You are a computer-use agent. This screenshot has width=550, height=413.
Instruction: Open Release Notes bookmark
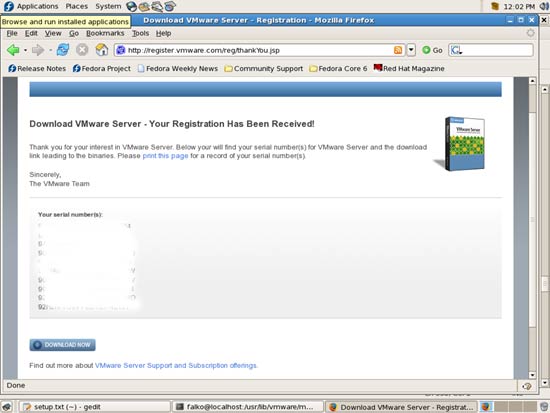pyautogui.click(x=37, y=68)
